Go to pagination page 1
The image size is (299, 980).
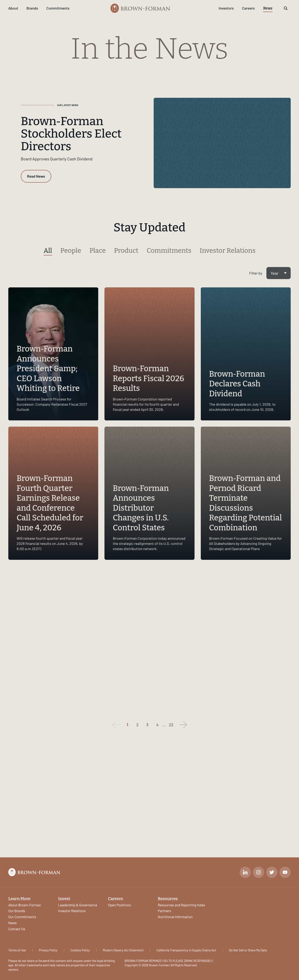(x=128, y=725)
